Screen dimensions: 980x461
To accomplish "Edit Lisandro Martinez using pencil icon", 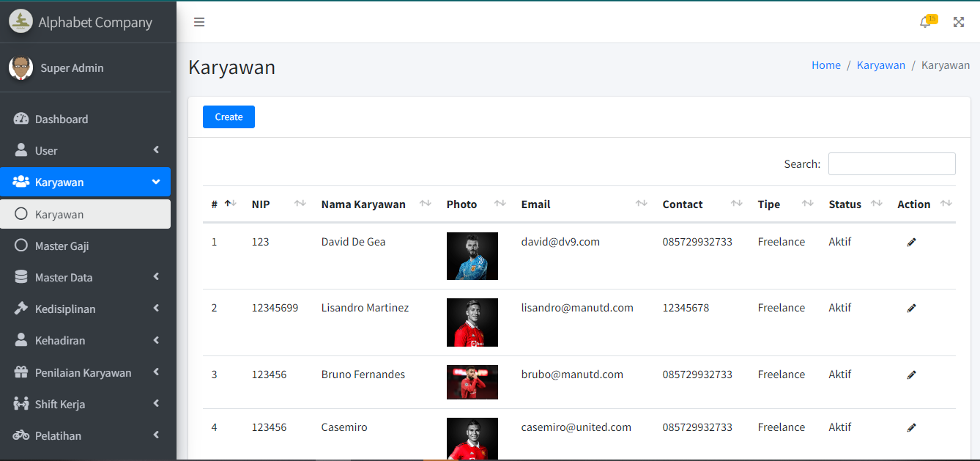I will click(x=911, y=309).
